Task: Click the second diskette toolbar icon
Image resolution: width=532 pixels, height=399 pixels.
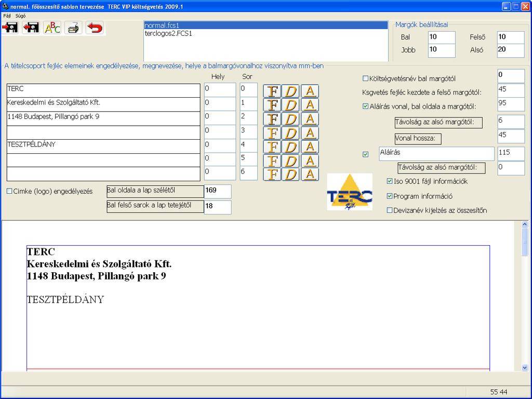Action: (31, 28)
